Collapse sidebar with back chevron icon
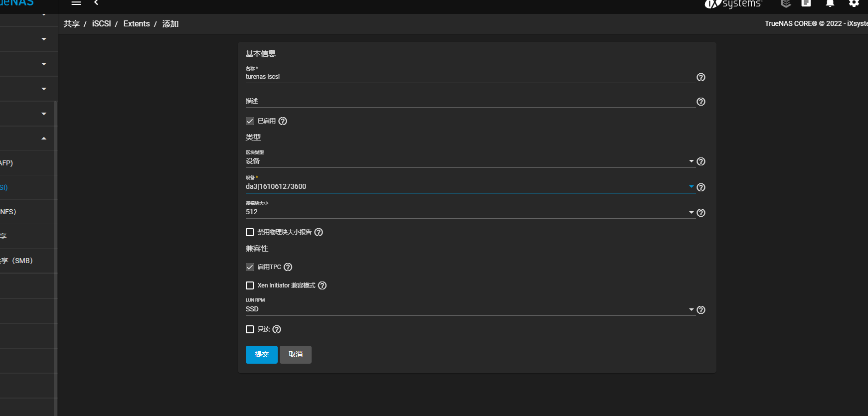The image size is (868, 416). pyautogui.click(x=96, y=3)
